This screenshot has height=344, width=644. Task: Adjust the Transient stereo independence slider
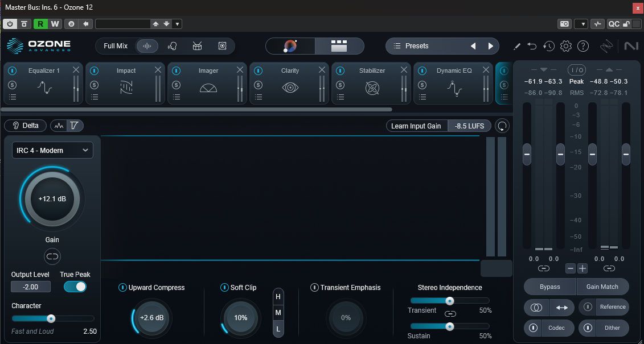click(x=450, y=301)
